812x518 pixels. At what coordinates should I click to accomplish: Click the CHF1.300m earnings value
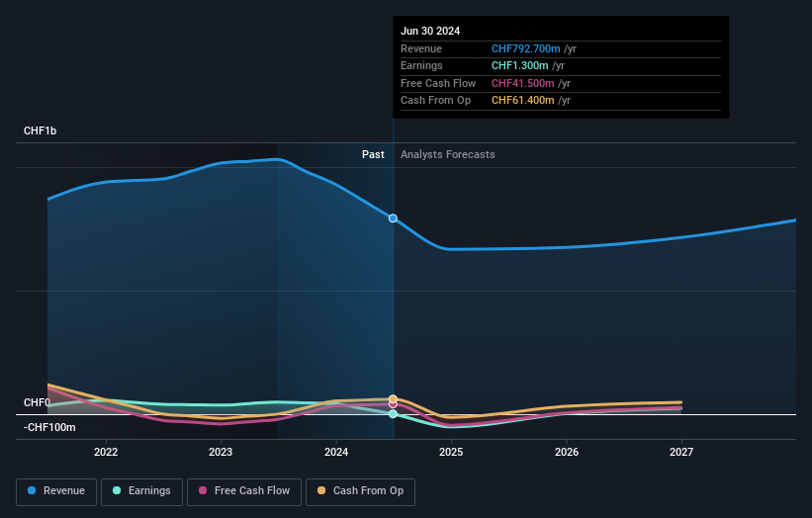pos(520,65)
